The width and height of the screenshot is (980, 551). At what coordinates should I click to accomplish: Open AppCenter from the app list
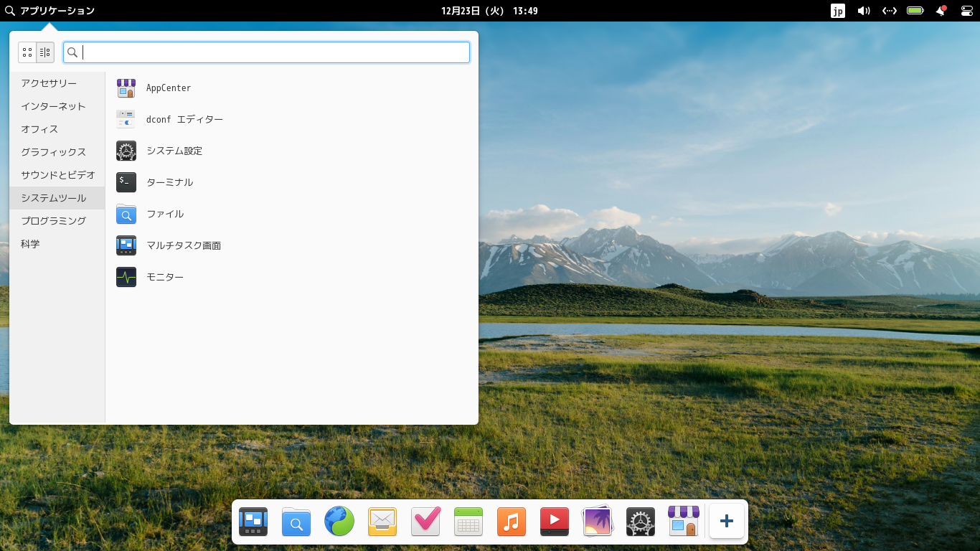(x=168, y=88)
